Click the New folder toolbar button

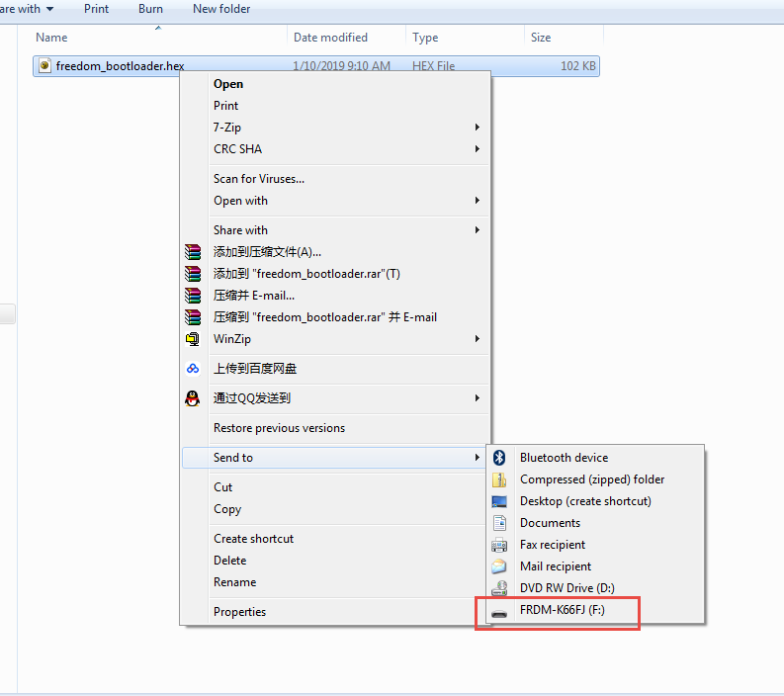click(x=221, y=9)
